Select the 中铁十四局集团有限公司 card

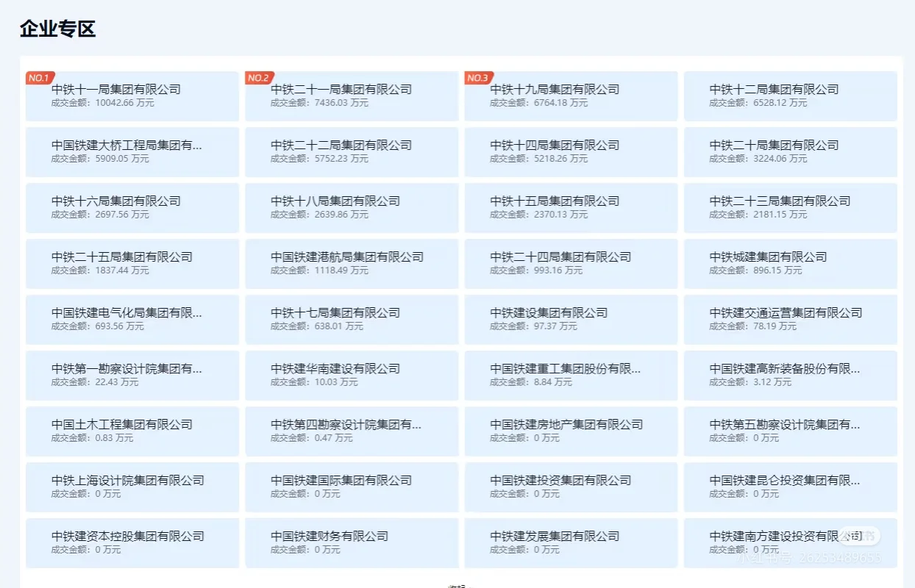point(571,152)
